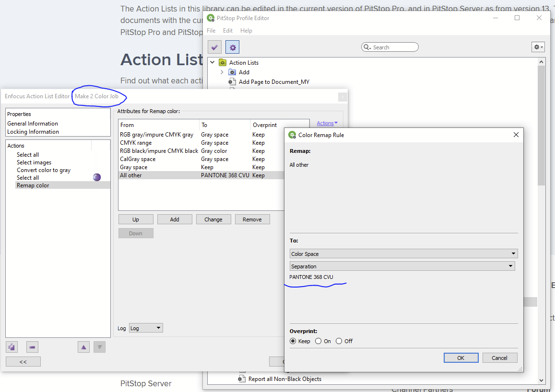The image size is (555, 392).
Task: Select the Gray space row
Action: (201, 167)
